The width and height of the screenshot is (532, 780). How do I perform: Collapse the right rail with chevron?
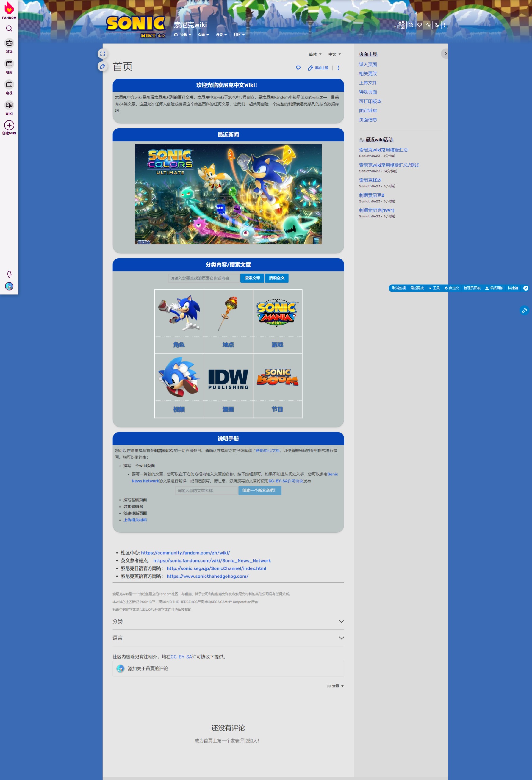(x=445, y=54)
